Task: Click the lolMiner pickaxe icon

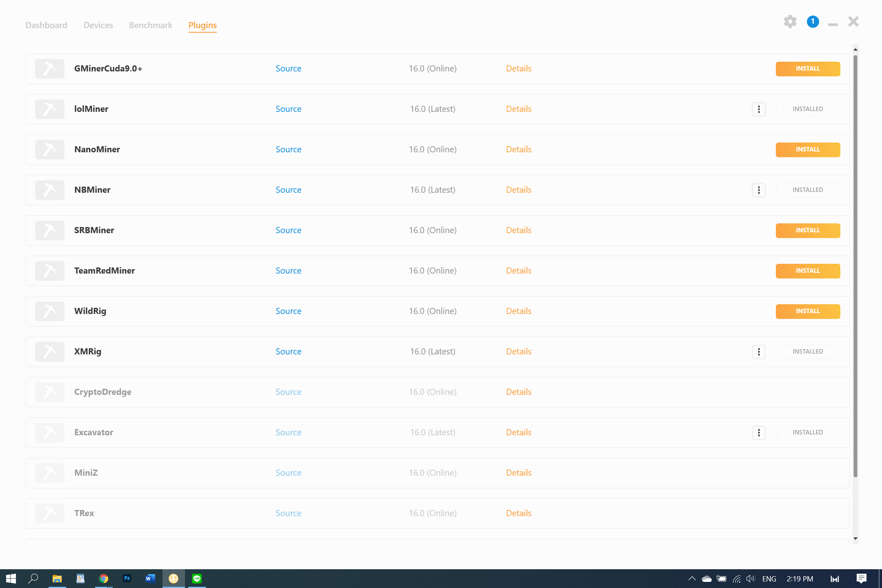Action: click(50, 109)
